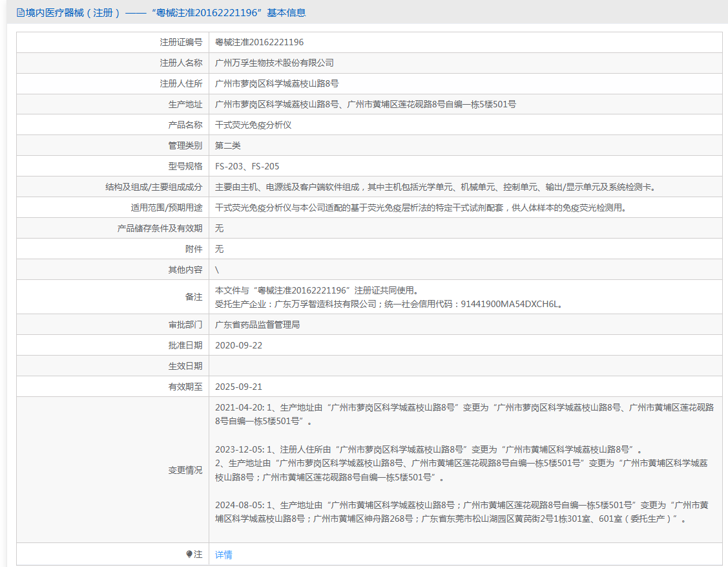This screenshot has height=567, width=728.
Task: Open the 详情 link in the bottom row
Action: coord(224,555)
